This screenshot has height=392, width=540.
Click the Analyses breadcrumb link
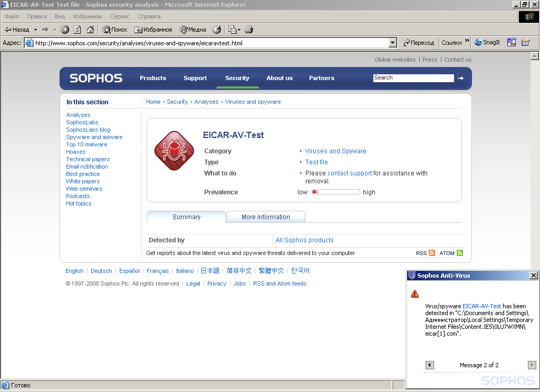coord(206,102)
